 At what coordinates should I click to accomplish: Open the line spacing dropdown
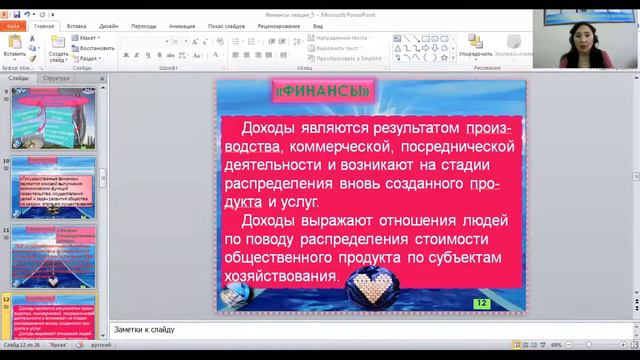[x=298, y=42]
